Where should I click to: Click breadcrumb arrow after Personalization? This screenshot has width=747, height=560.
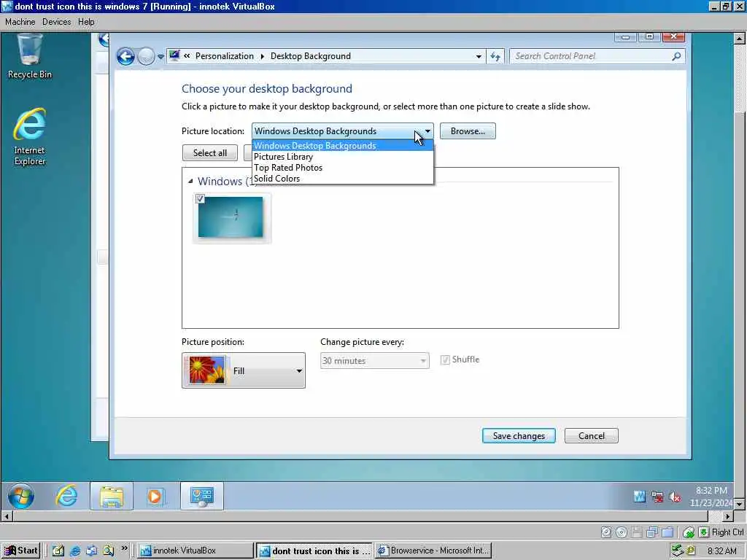pos(262,56)
